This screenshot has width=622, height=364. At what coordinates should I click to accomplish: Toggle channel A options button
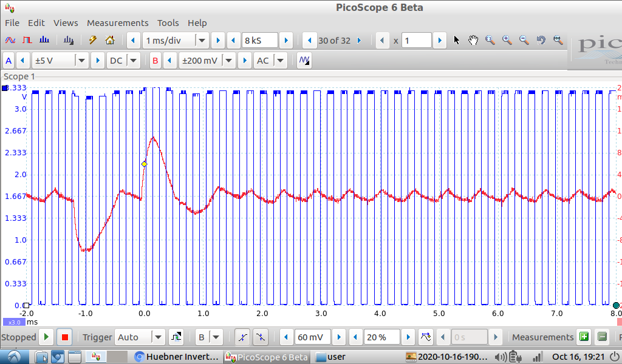9,61
